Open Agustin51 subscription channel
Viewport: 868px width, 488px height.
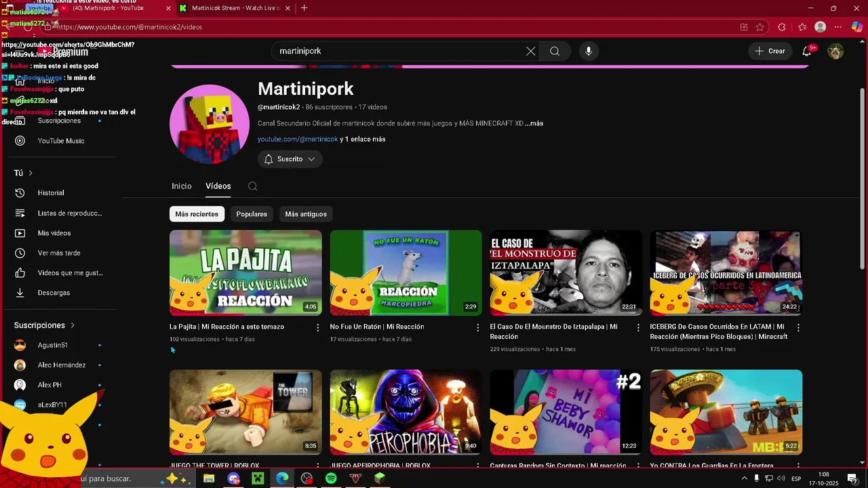(x=53, y=345)
